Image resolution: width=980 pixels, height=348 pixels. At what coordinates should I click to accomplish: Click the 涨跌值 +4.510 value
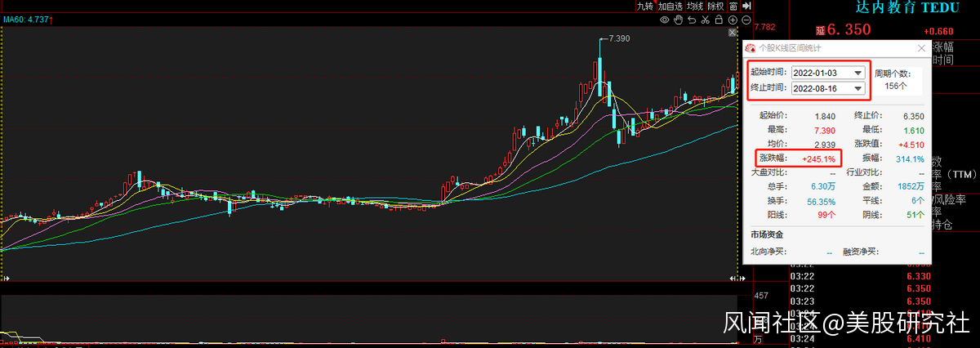click(911, 145)
